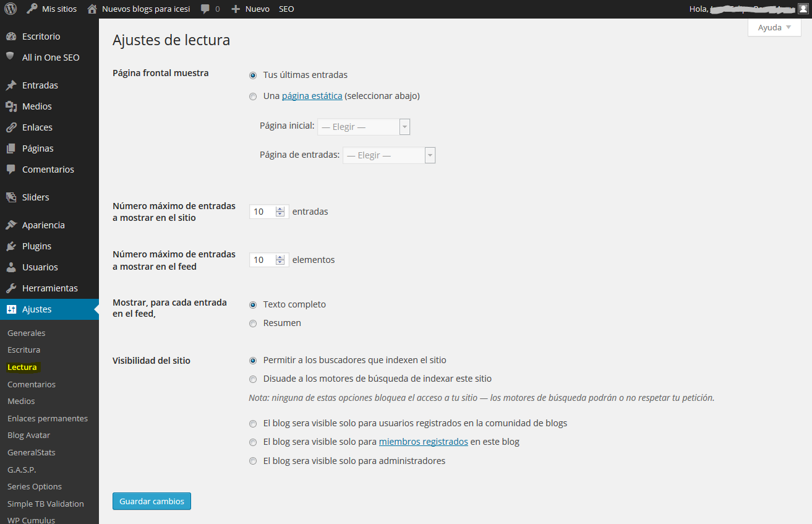Open the 'Página de entradas' dropdown
This screenshot has width=812, height=524.
click(389, 155)
